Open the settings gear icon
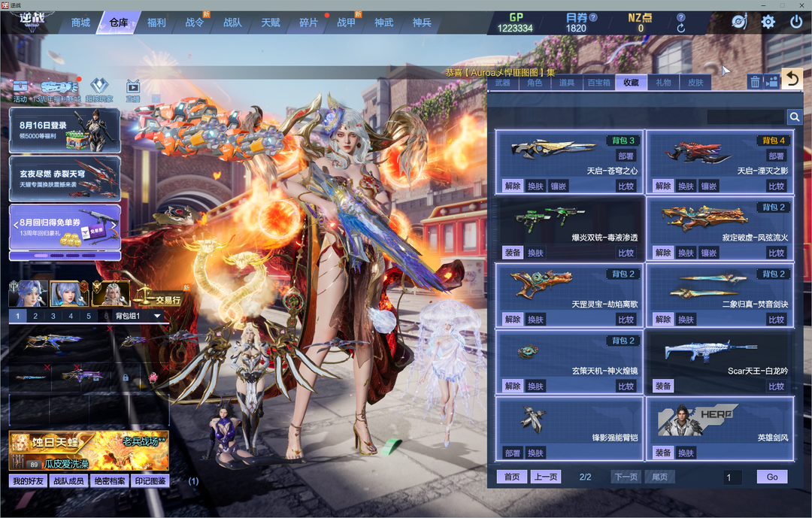Screen dimensions: 812x518 click(x=768, y=22)
